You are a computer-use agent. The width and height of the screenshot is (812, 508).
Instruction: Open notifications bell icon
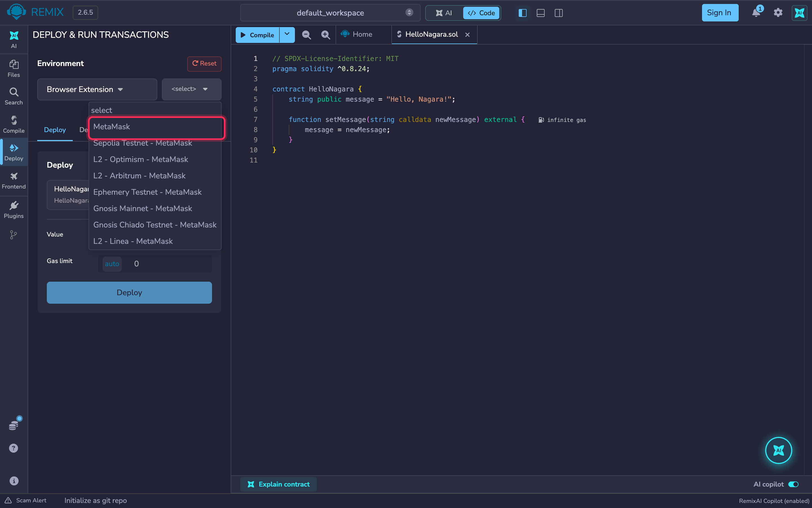coord(756,12)
